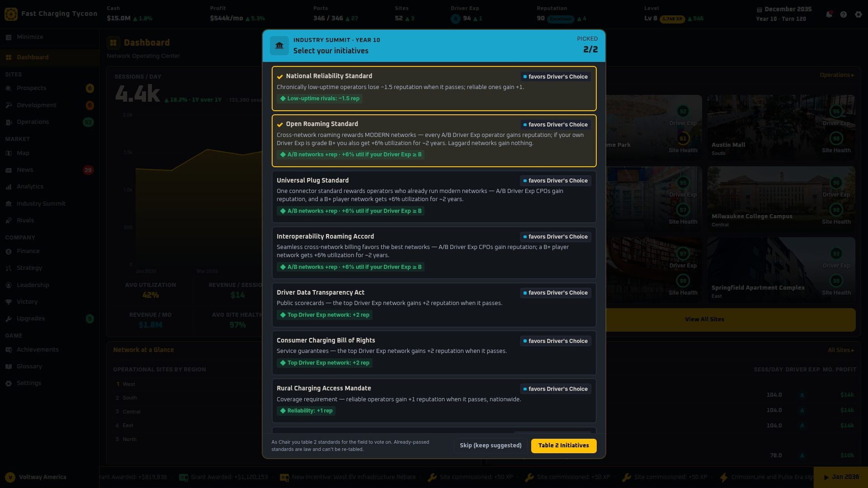The image size is (868, 488).
Task: Click the notifications bell icon
Action: tap(829, 14)
